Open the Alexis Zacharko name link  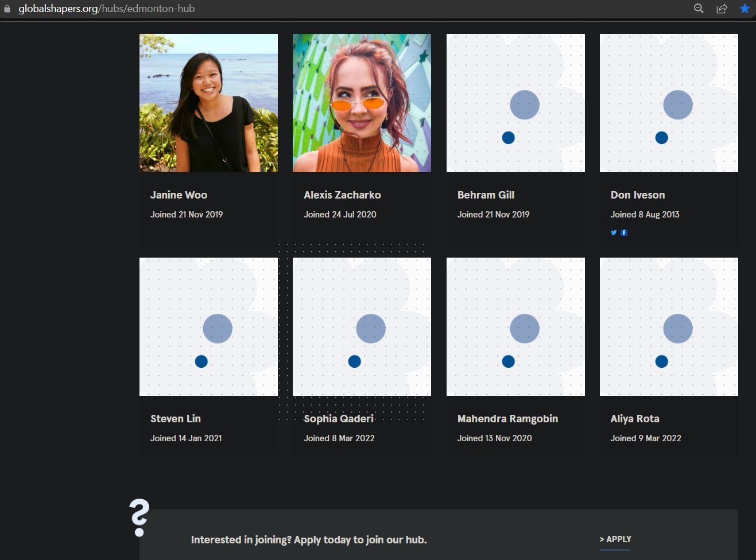point(342,195)
